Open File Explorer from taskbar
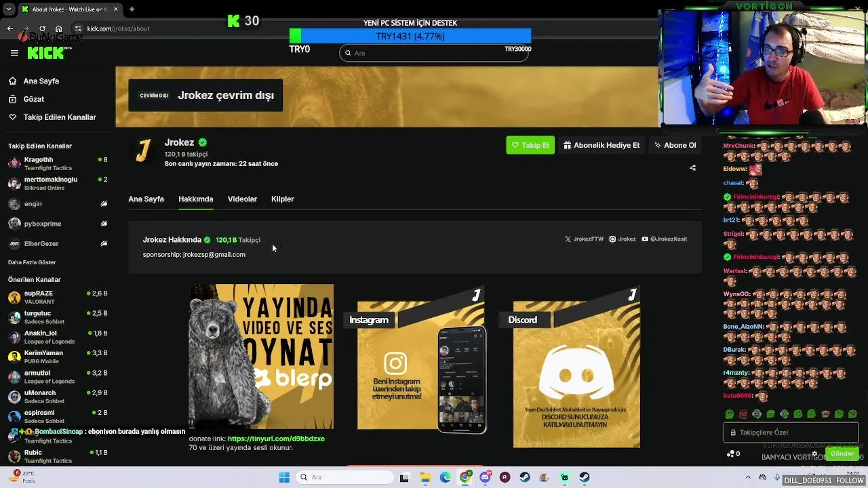This screenshot has height=488, width=868. tap(425, 477)
